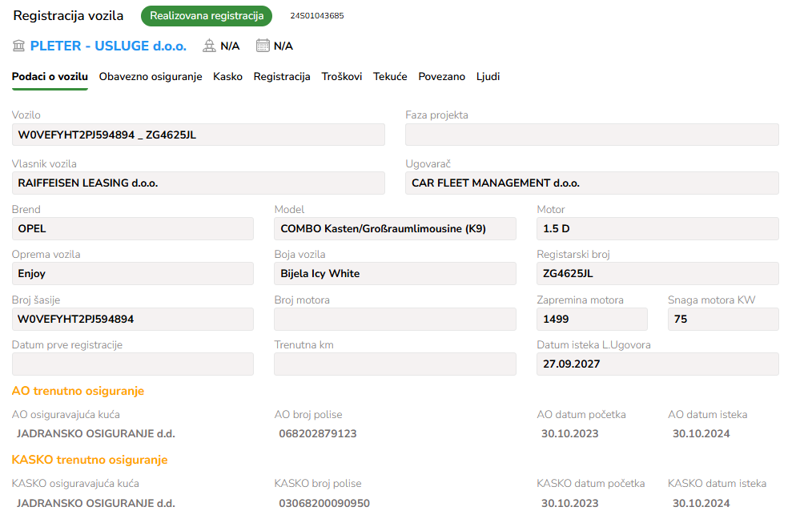Screen dimensions: 812x523
Task: Click the empty Trenutna km field
Action: (395, 364)
